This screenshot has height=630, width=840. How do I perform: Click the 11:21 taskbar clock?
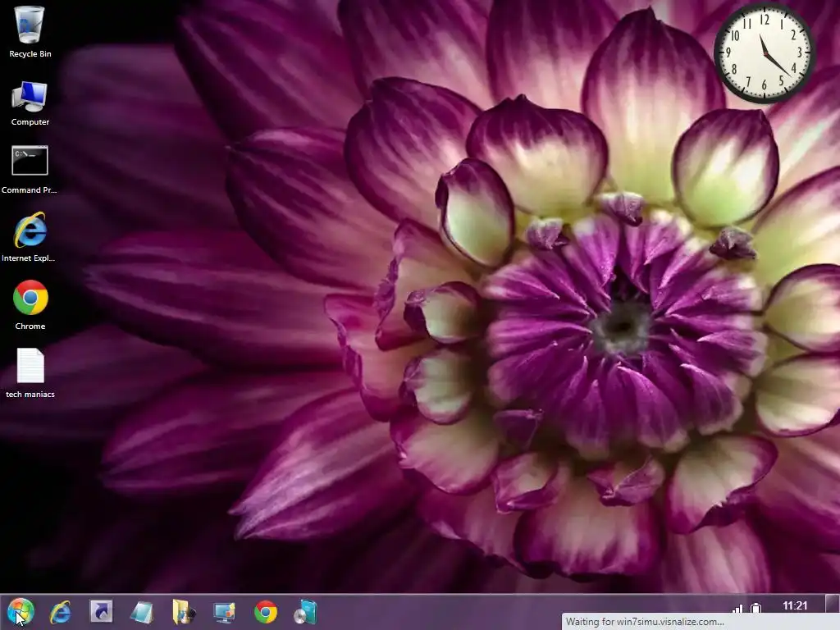coord(795,606)
